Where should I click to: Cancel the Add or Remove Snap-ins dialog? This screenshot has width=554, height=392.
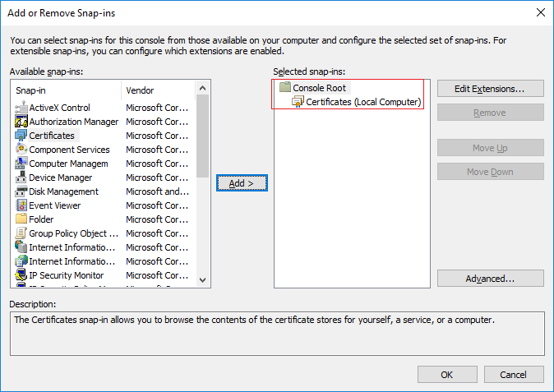(x=514, y=375)
